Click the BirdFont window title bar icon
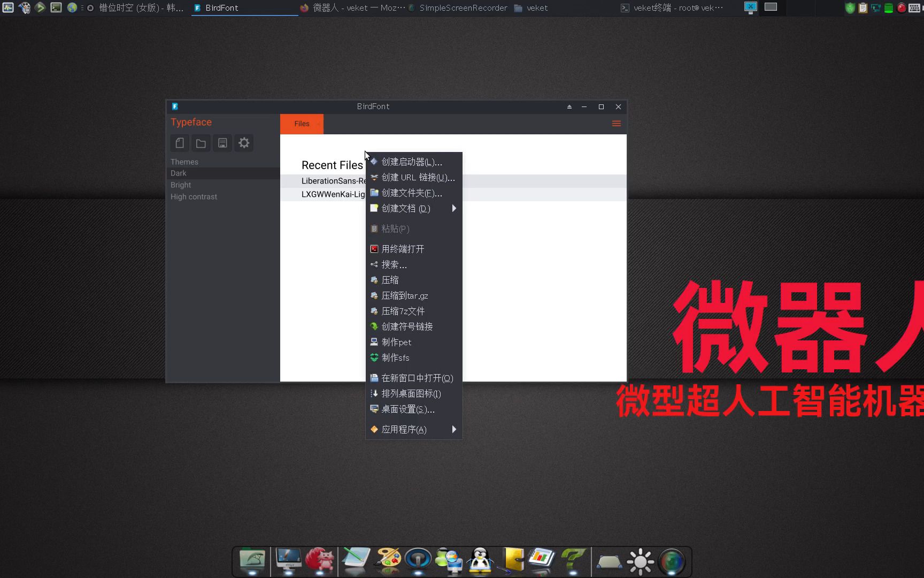 (x=175, y=107)
